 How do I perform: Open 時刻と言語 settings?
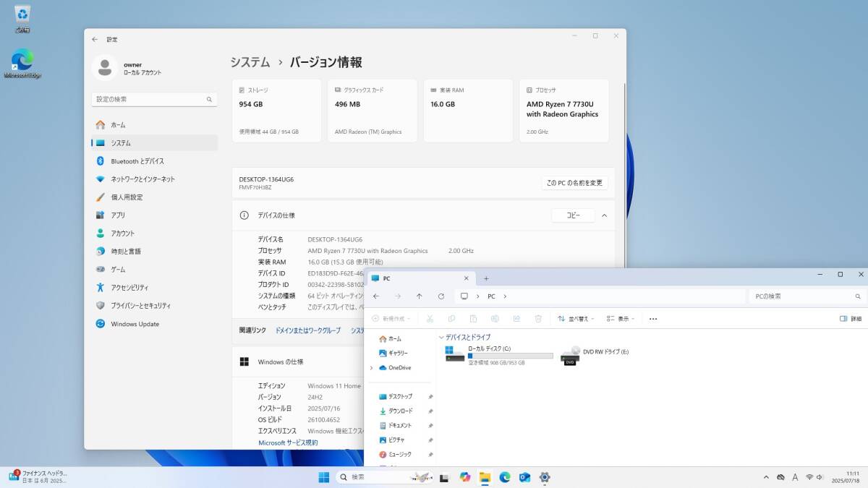154,252
